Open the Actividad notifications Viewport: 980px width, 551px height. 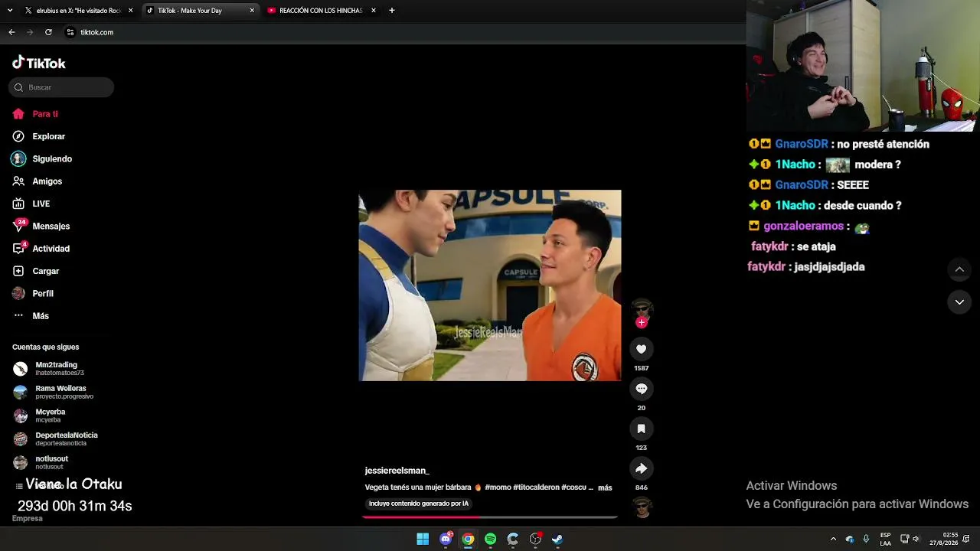(x=41, y=249)
